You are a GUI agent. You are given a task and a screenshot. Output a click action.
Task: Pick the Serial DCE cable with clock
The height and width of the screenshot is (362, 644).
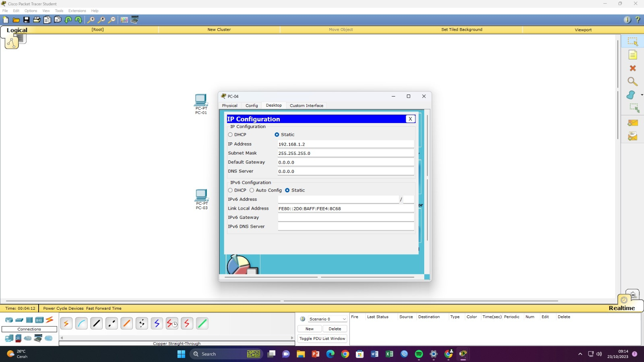[x=172, y=323]
